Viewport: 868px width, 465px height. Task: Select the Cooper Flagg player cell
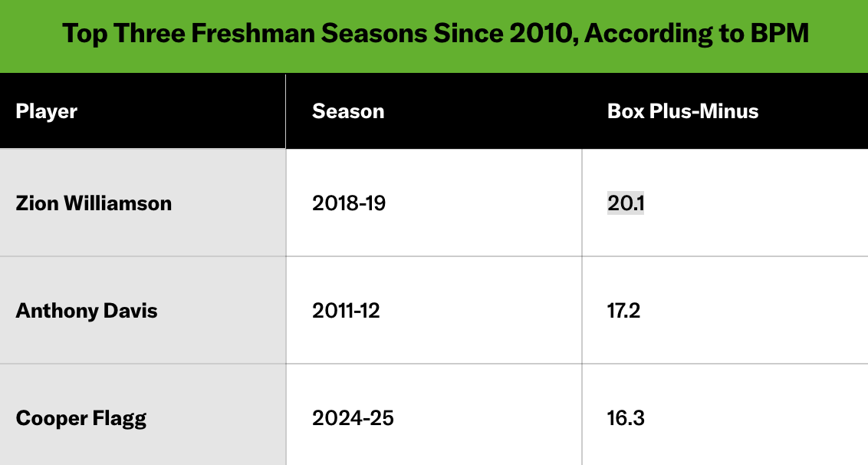click(x=81, y=418)
